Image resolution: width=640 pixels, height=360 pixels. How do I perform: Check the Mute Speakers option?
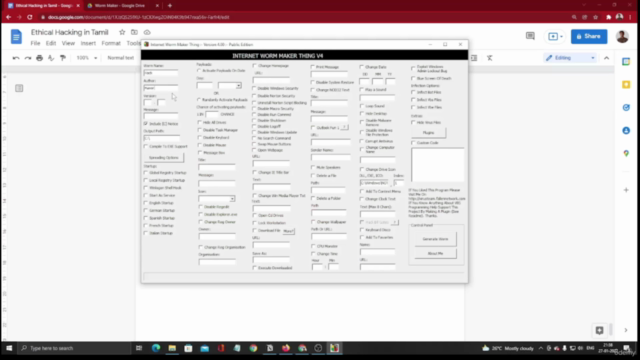[x=313, y=168]
